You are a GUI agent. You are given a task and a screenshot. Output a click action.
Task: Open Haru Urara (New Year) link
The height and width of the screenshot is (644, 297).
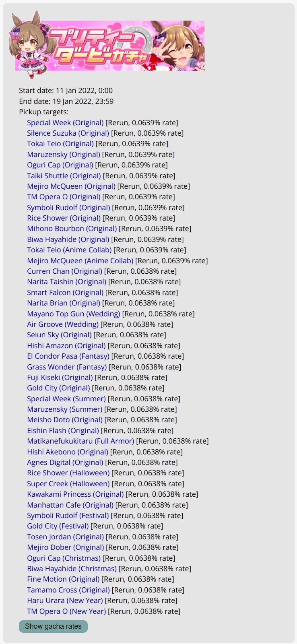pos(65,601)
